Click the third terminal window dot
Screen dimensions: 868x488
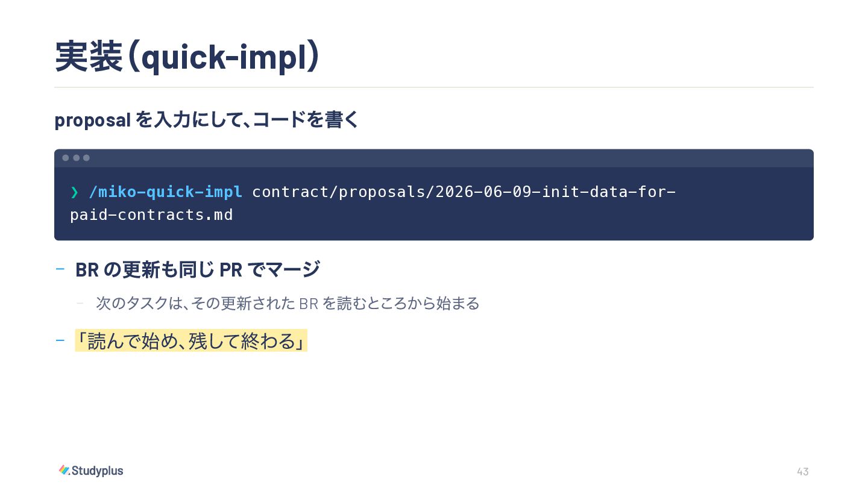[x=86, y=158]
